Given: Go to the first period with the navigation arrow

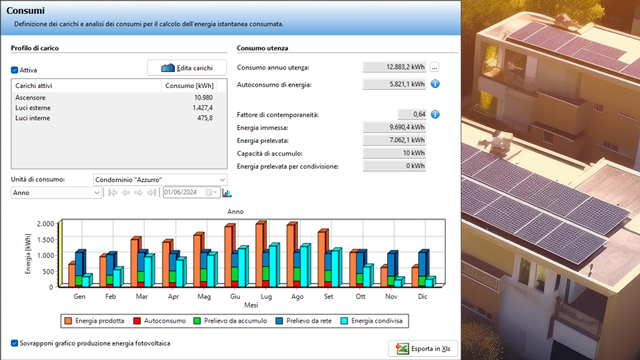Looking at the screenshot, I should (x=113, y=193).
